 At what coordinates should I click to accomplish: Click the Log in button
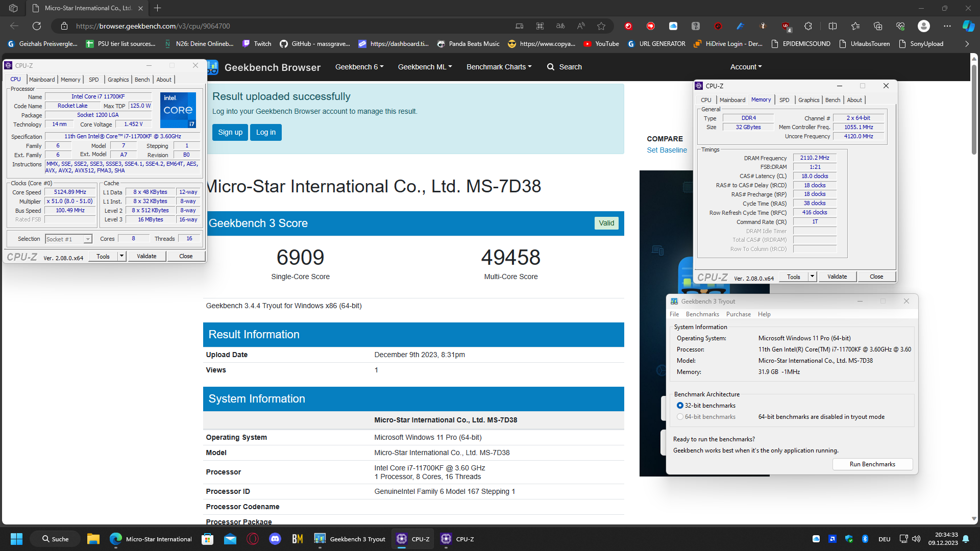pyautogui.click(x=265, y=132)
